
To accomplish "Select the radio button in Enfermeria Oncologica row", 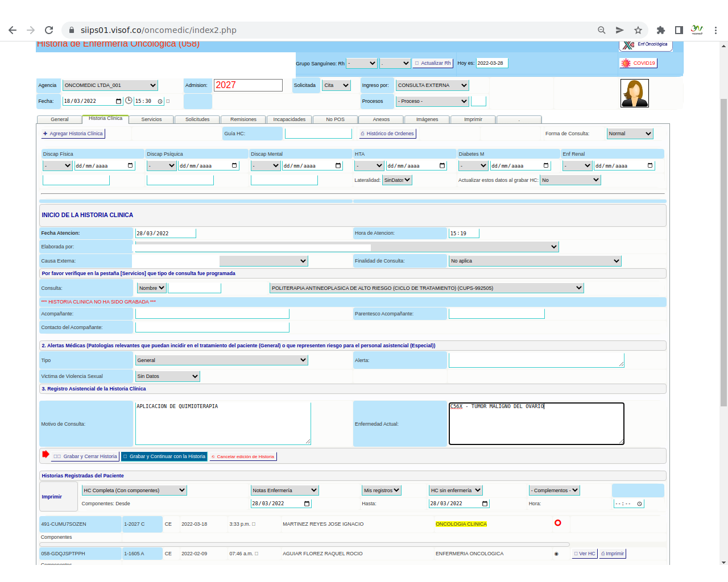I will pyautogui.click(x=556, y=554).
